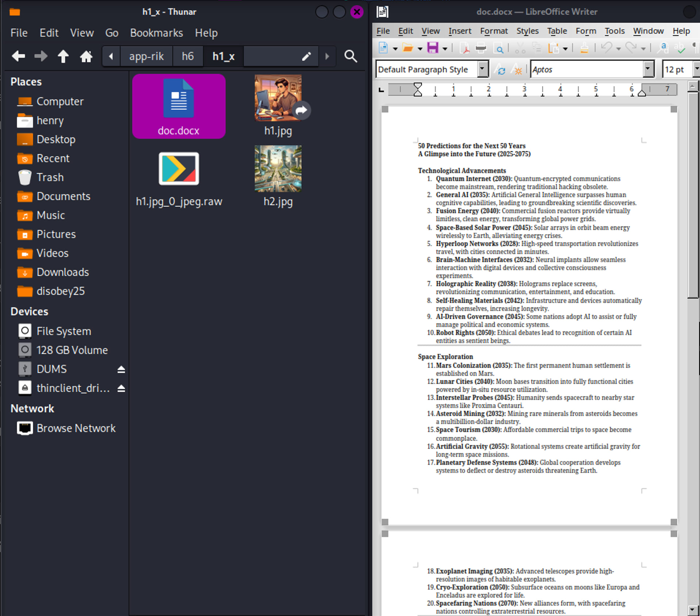Image resolution: width=700 pixels, height=616 pixels.
Task: Open Downloads in Places sidebar
Action: (x=62, y=272)
